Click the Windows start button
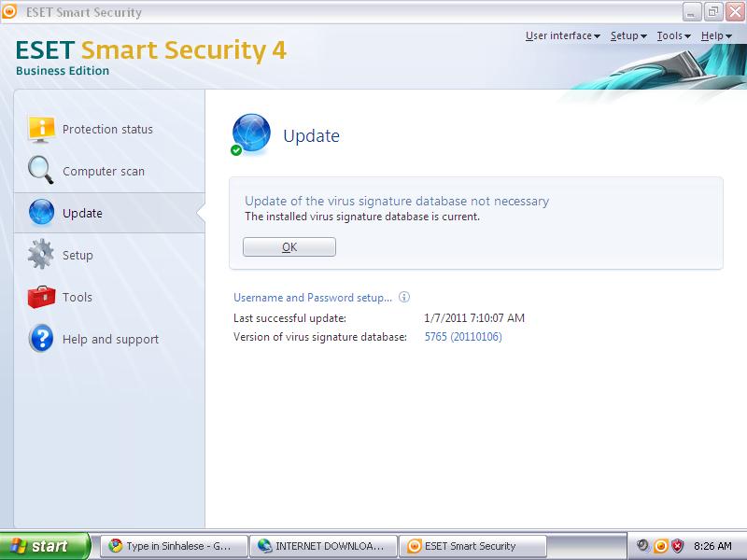This screenshot has height=560, width=747. [45, 546]
